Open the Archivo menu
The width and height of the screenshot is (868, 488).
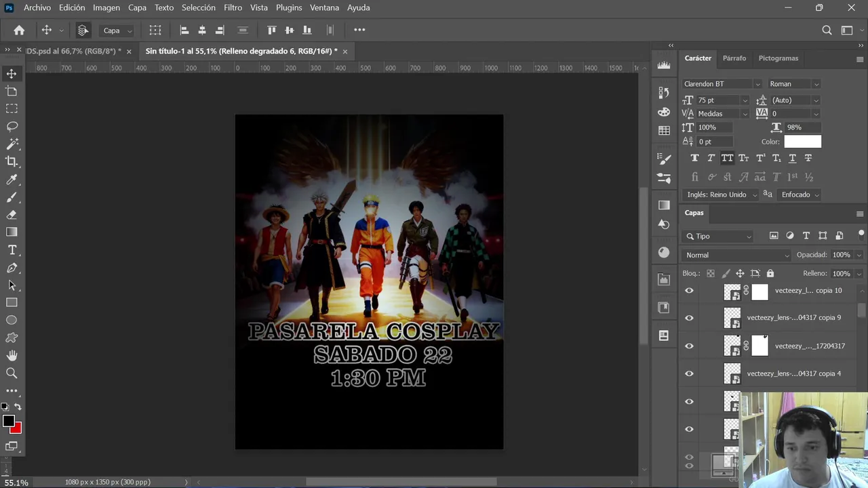click(37, 7)
